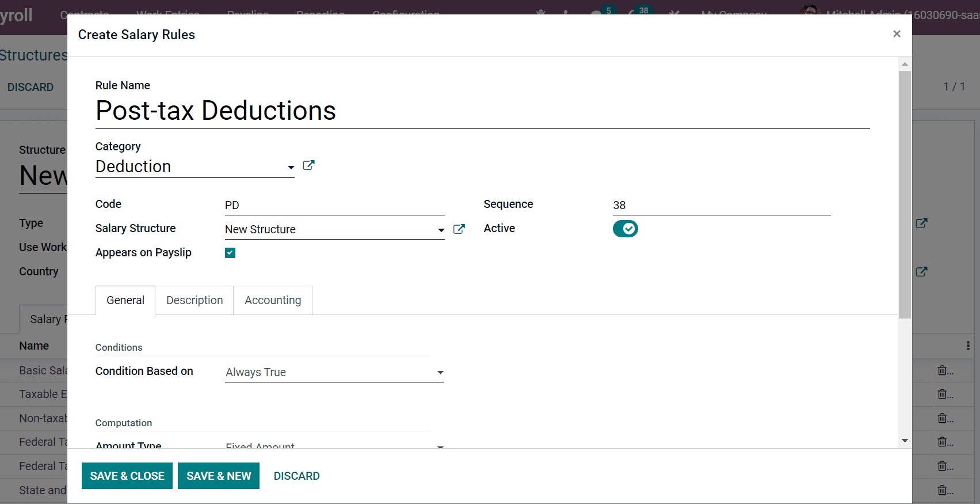The width and height of the screenshot is (980, 504).
Task: Click DISCARD button in dialog footer
Action: (x=296, y=476)
